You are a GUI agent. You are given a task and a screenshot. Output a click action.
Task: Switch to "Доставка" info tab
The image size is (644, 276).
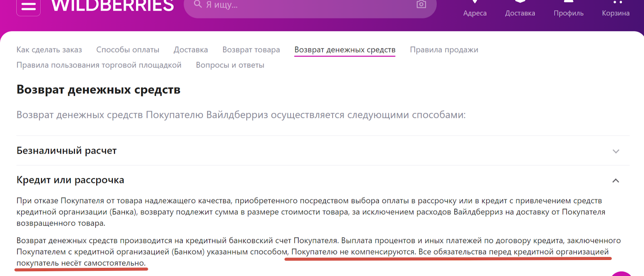pos(191,50)
